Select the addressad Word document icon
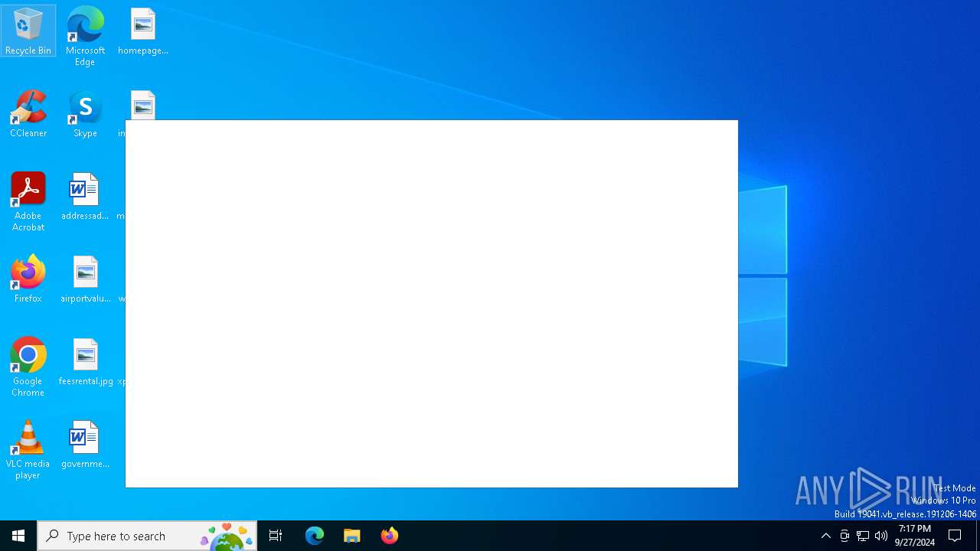 85,197
